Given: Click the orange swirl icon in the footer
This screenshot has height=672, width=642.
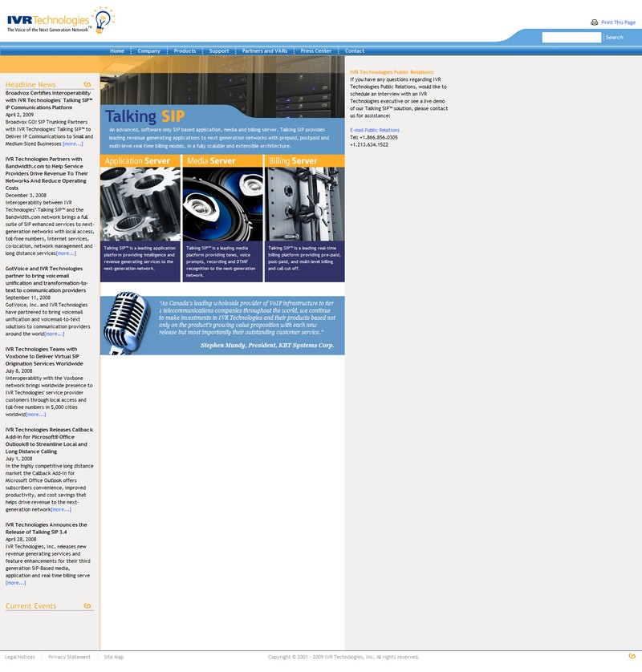Looking at the screenshot, I should click(x=632, y=656).
